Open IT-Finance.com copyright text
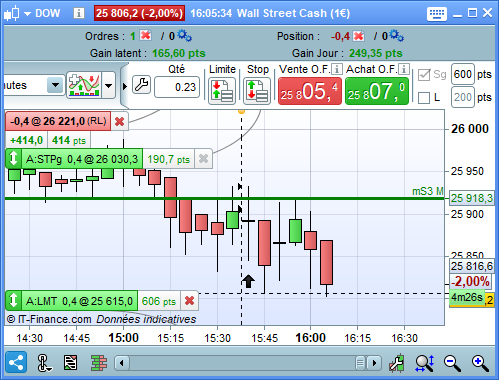This screenshot has height=380, width=499. [x=49, y=319]
